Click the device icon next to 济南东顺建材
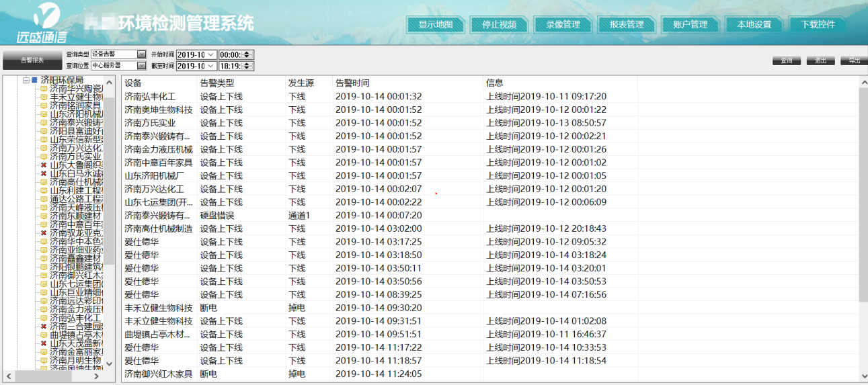 44,216
